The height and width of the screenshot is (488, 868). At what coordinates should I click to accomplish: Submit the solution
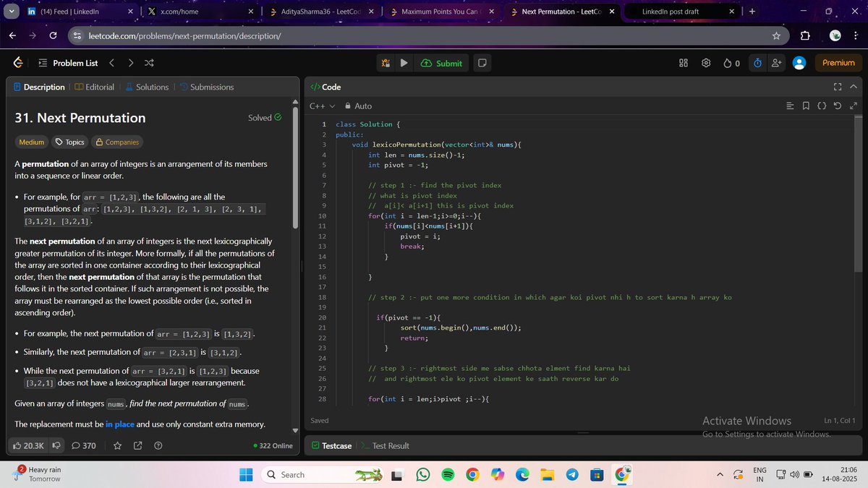[x=441, y=63]
